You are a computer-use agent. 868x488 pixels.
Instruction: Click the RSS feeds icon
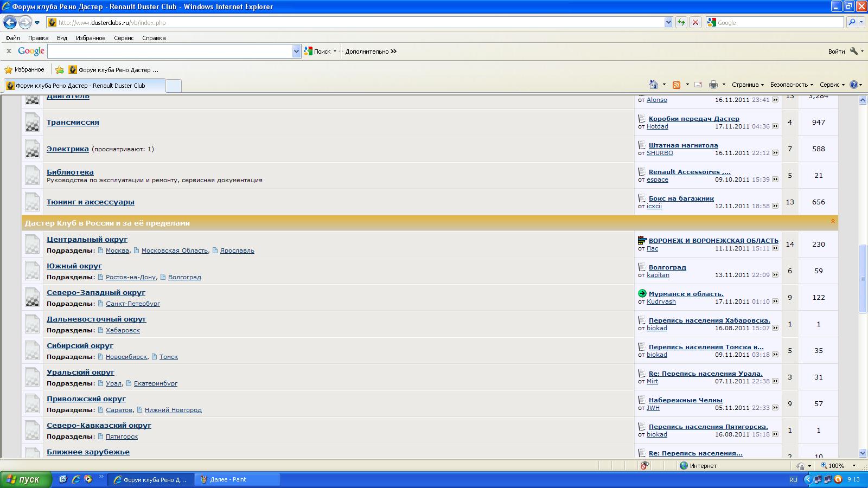676,85
